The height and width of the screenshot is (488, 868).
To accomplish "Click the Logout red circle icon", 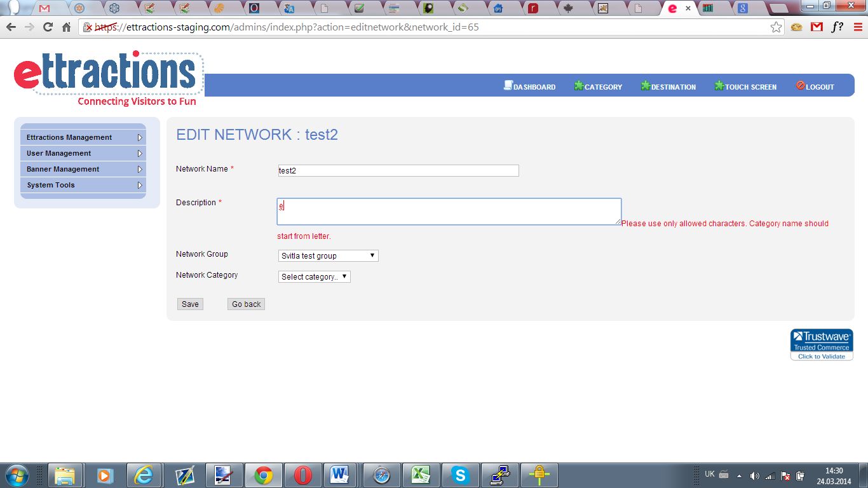I will [801, 86].
